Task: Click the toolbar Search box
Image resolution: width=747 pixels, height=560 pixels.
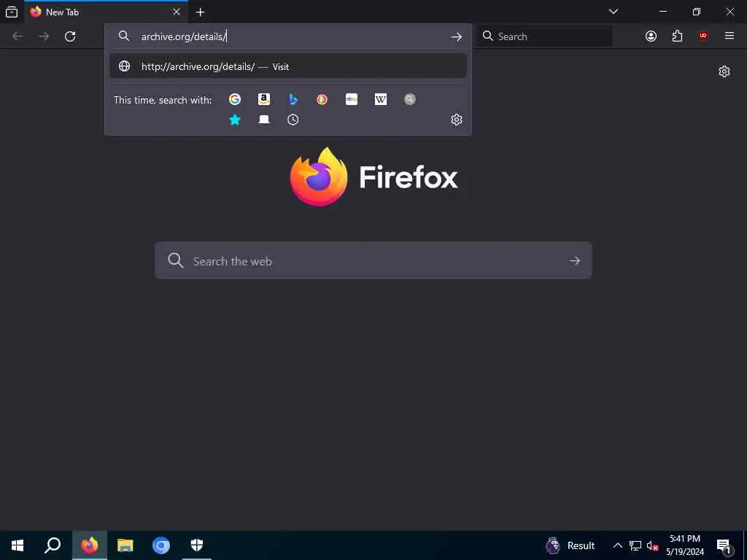Action: pos(545,36)
